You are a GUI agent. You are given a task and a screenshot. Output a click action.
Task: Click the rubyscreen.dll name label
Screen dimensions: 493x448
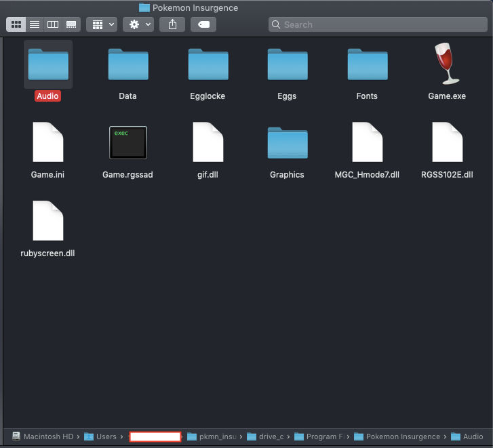click(47, 253)
